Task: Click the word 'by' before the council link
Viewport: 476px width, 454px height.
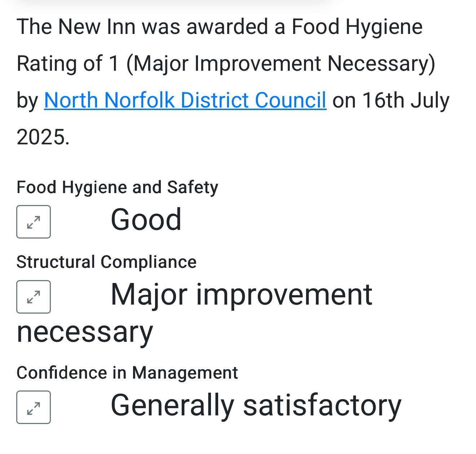Action: click(x=27, y=101)
